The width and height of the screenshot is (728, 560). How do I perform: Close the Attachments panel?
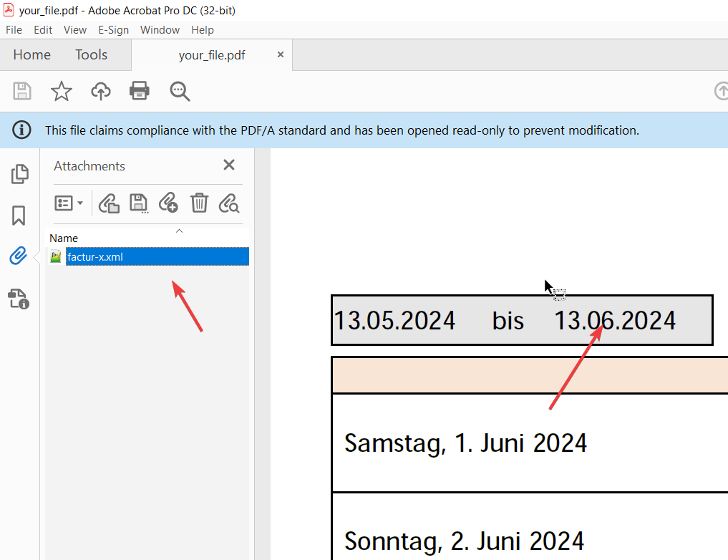tap(229, 165)
